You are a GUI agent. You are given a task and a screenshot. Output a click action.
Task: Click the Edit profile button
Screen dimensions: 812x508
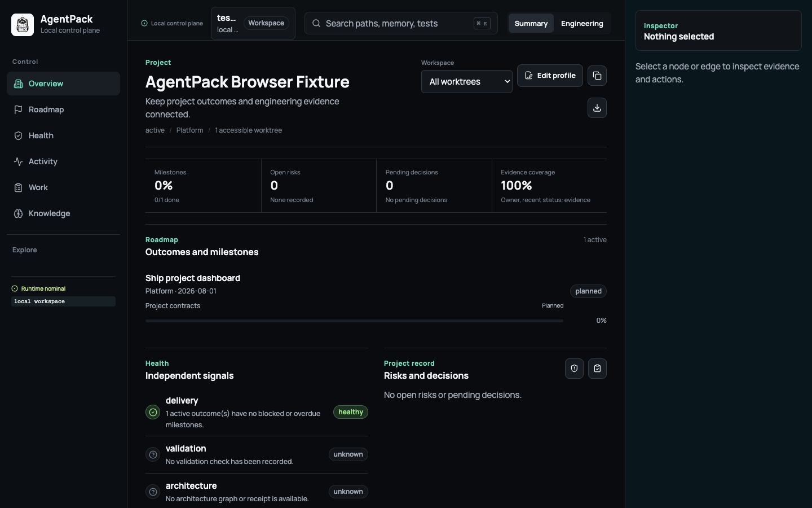550,76
